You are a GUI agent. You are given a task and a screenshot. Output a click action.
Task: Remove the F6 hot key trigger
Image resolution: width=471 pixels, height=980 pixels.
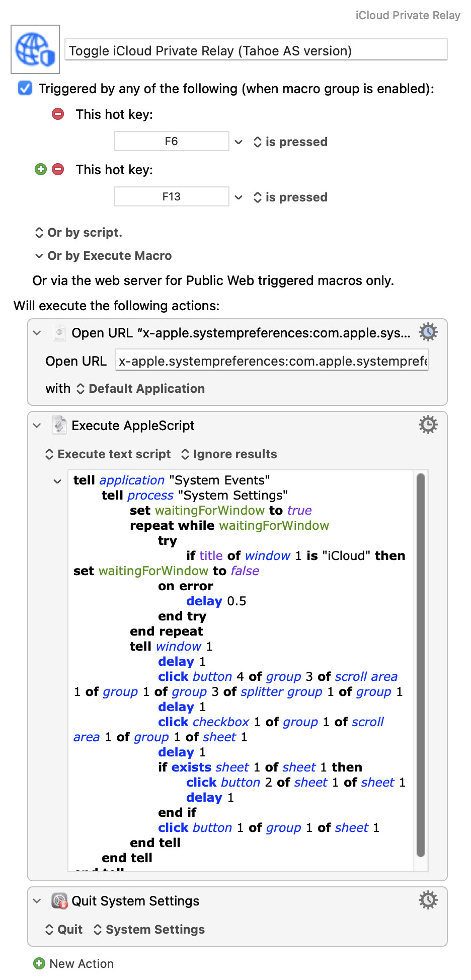click(x=58, y=114)
